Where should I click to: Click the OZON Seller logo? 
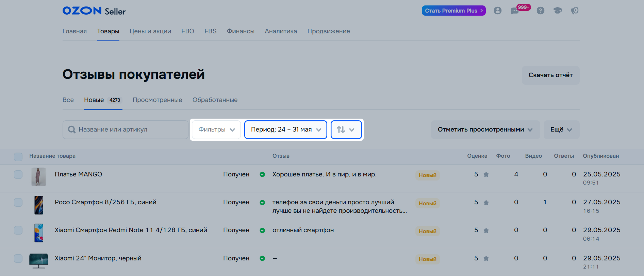(x=94, y=11)
